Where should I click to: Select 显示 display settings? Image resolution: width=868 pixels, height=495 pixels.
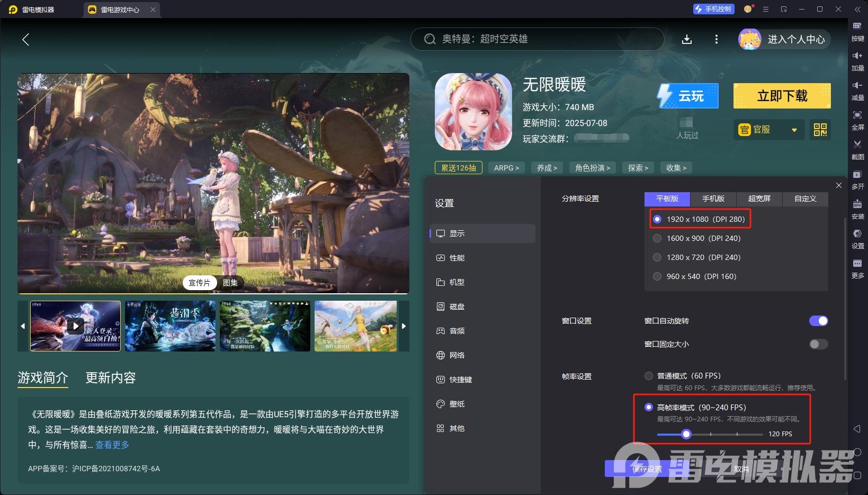(x=482, y=233)
